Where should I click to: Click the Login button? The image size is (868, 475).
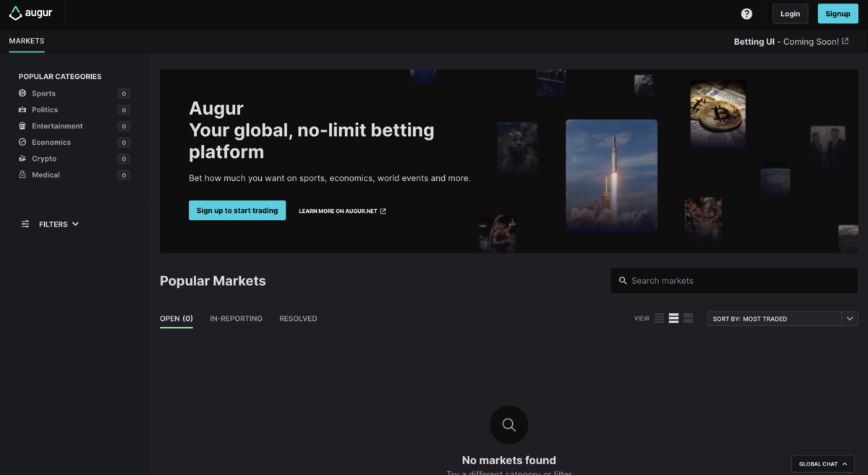[790, 13]
